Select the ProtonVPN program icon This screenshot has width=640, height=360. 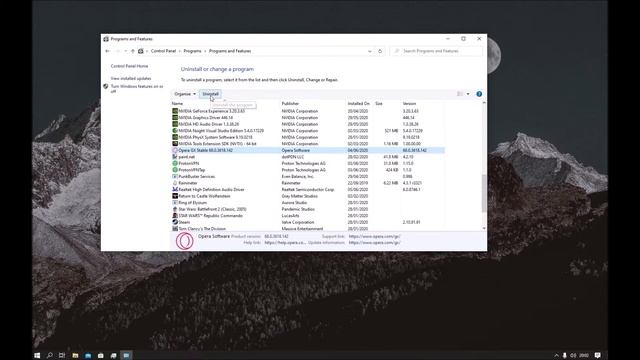pos(175,163)
